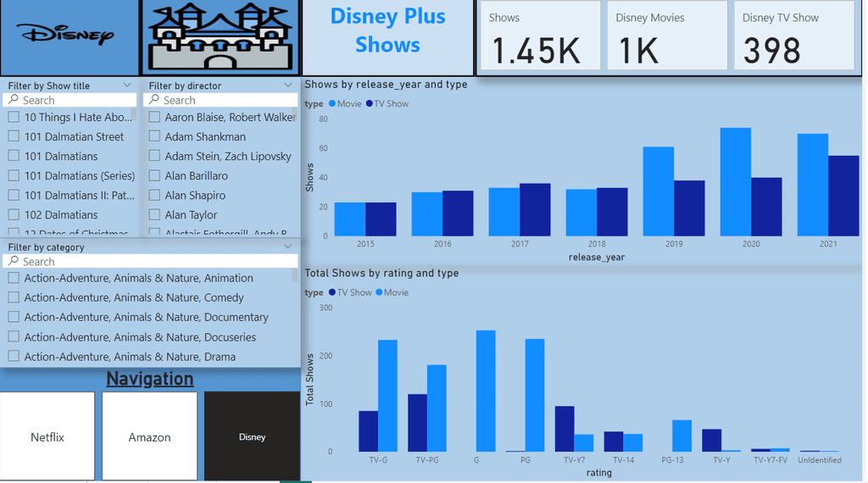Collapse the Filter by director slicer chevron
Image resolution: width=868 pixels, height=483 pixels.
(288, 86)
